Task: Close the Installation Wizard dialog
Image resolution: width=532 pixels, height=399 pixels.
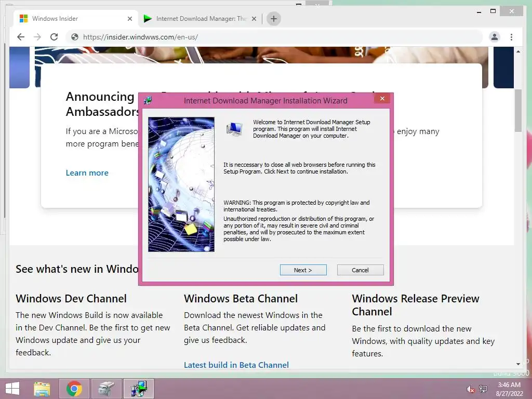Action: pyautogui.click(x=382, y=99)
